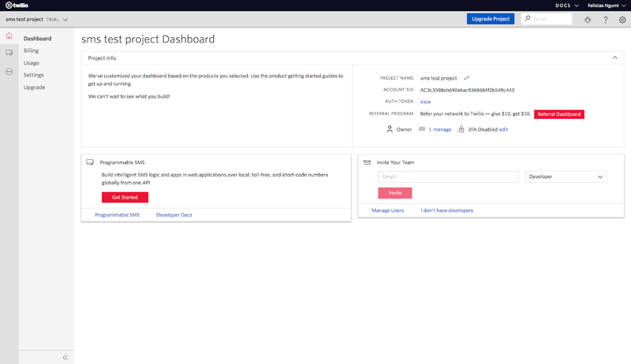Select Billing in the sidebar
Screen dimensions: 631x364
[x=31, y=50]
